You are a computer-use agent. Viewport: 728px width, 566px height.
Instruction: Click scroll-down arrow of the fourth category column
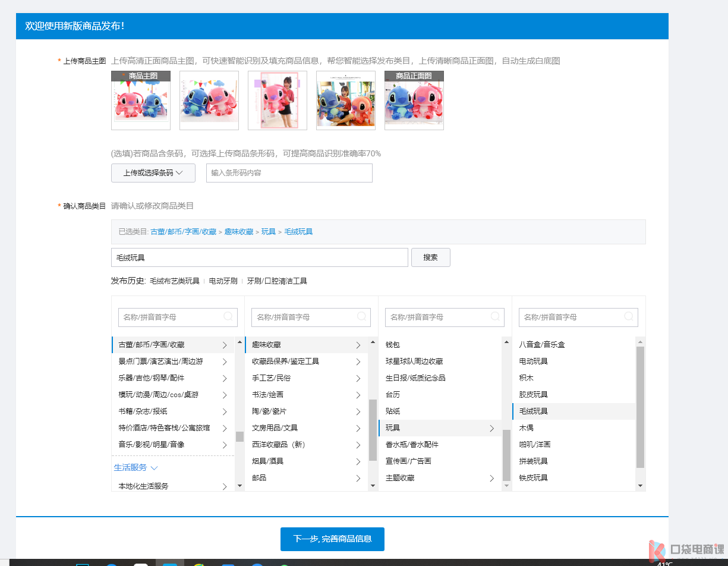click(640, 486)
